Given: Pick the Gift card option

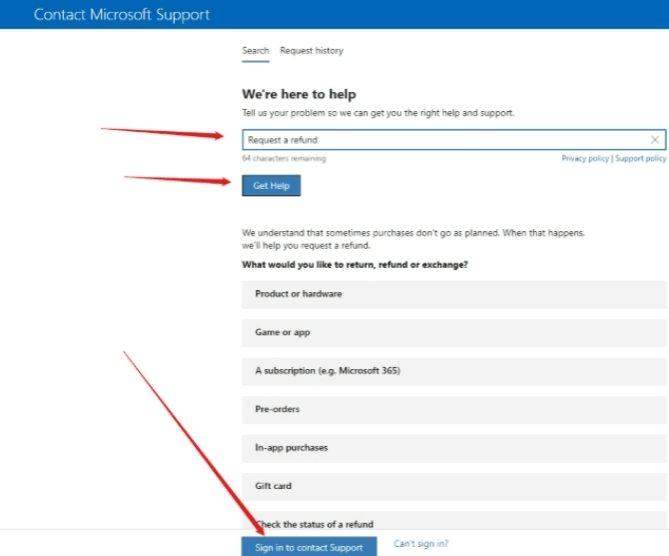Looking at the screenshot, I should coord(454,486).
